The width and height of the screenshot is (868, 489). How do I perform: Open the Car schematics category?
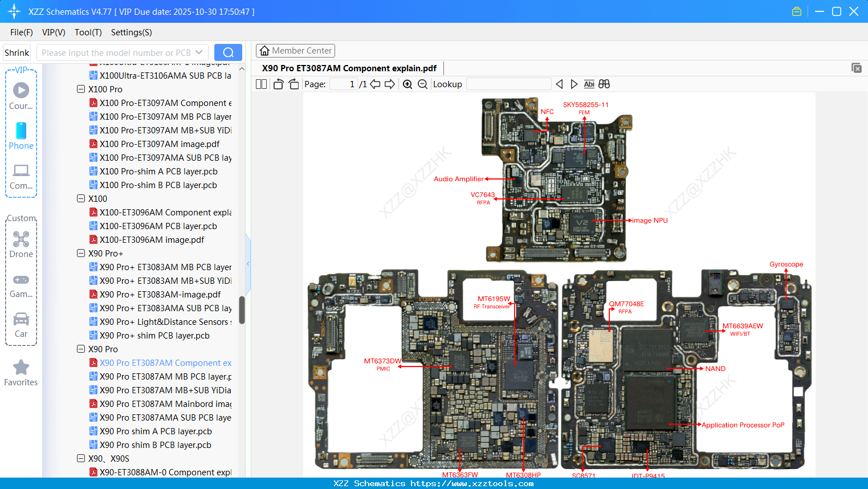(21, 319)
